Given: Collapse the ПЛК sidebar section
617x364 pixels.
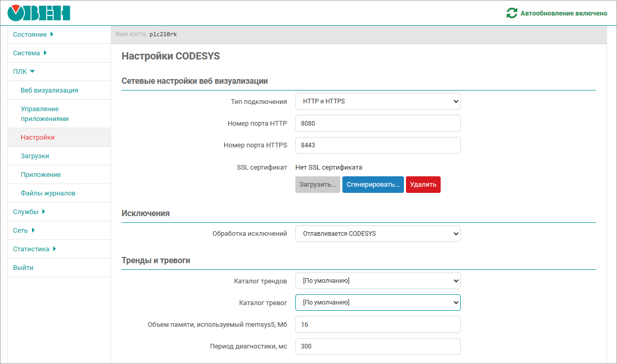Looking at the screenshot, I should point(24,72).
